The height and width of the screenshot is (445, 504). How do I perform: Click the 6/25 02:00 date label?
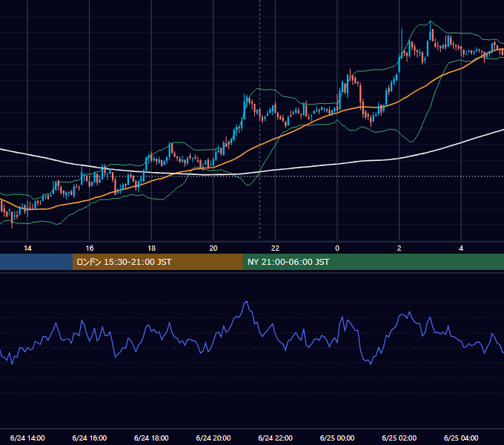[399, 438]
